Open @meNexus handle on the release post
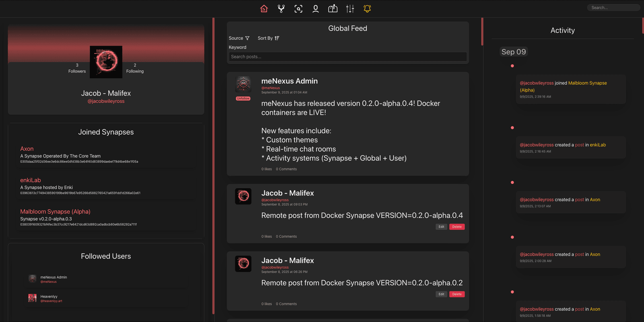The width and height of the screenshot is (644, 322). 270,88
